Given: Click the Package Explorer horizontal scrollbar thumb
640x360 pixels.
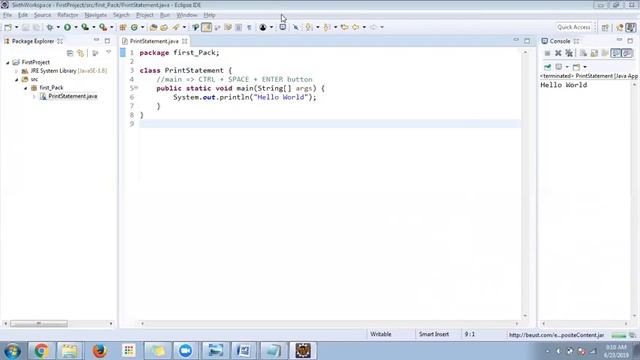Looking at the screenshot, I should tap(39, 324).
